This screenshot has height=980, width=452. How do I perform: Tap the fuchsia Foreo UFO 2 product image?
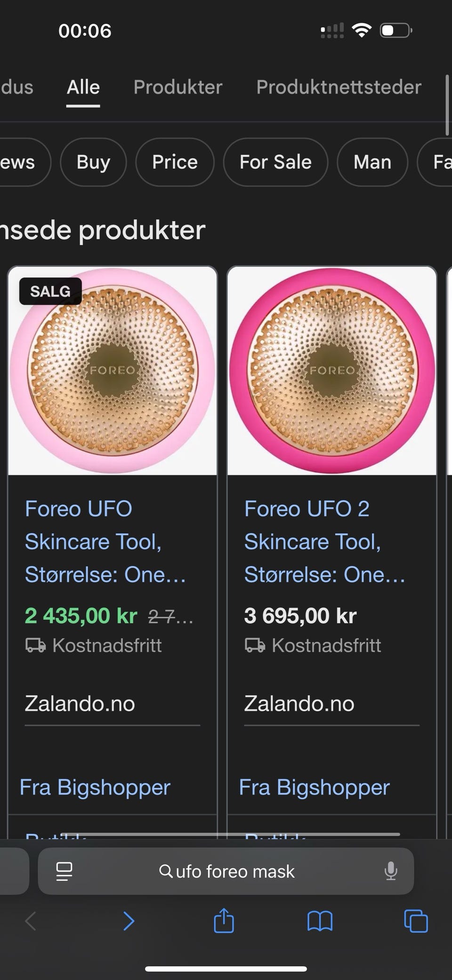coord(332,371)
